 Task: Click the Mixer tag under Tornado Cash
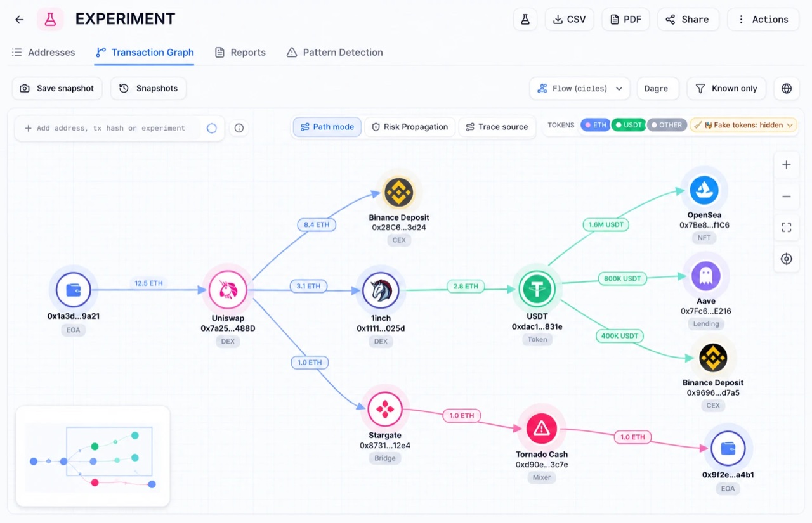541,477
